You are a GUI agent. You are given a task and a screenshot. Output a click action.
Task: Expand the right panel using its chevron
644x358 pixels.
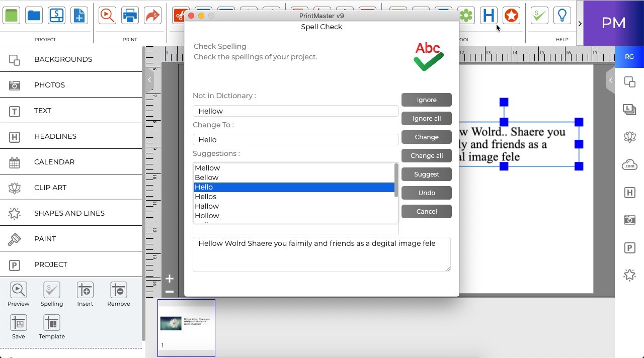pos(610,80)
